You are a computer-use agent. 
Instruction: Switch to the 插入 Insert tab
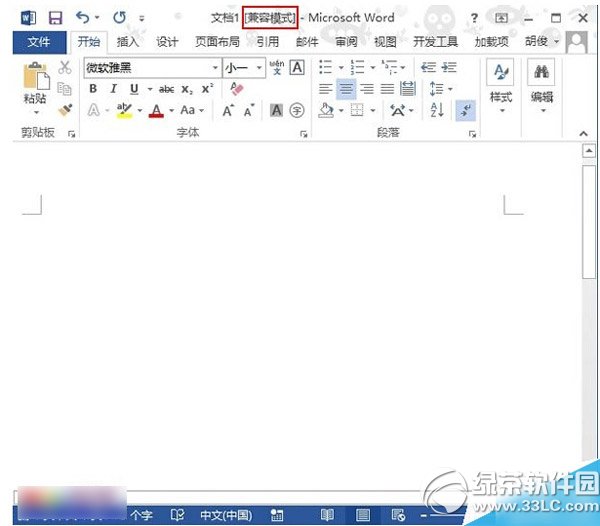pyautogui.click(x=128, y=42)
